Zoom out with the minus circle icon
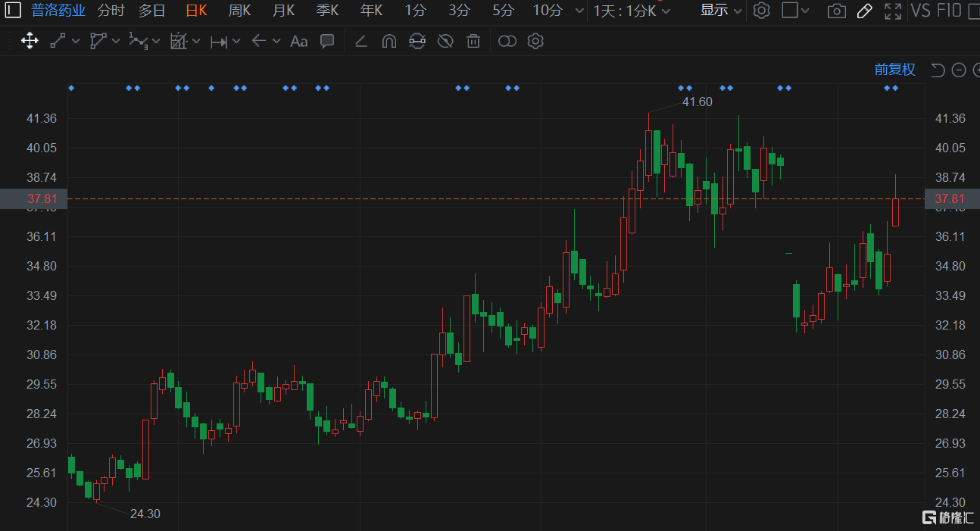Screen dimensions: 980x531 tap(959, 70)
